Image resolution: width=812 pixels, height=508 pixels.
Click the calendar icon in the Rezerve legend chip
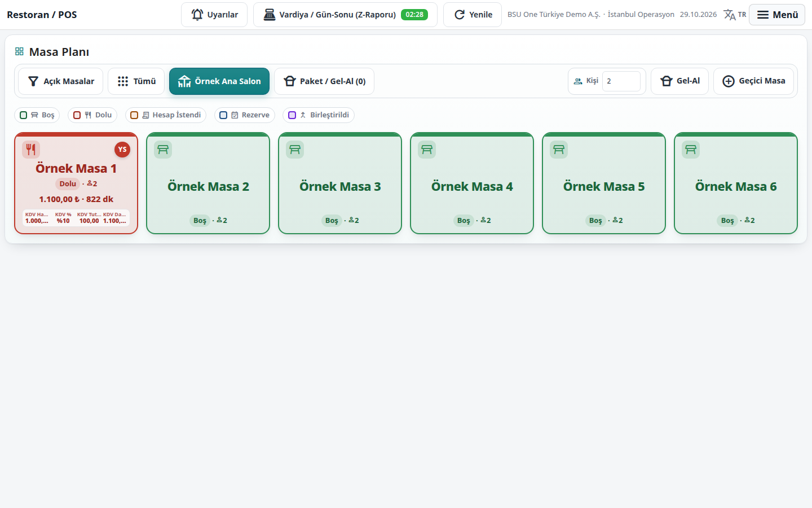235,115
